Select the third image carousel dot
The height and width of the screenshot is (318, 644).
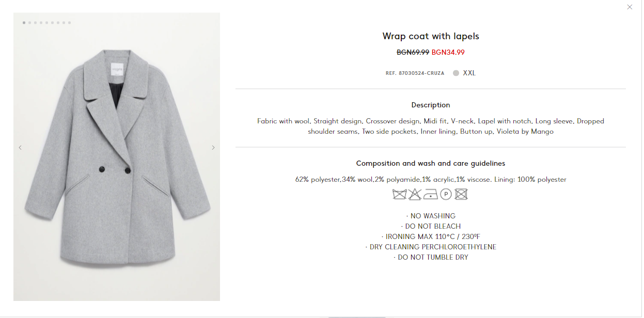pyautogui.click(x=35, y=23)
